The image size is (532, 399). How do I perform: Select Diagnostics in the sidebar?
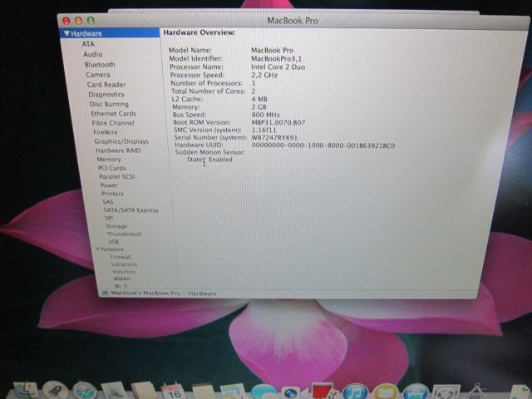pyautogui.click(x=106, y=94)
